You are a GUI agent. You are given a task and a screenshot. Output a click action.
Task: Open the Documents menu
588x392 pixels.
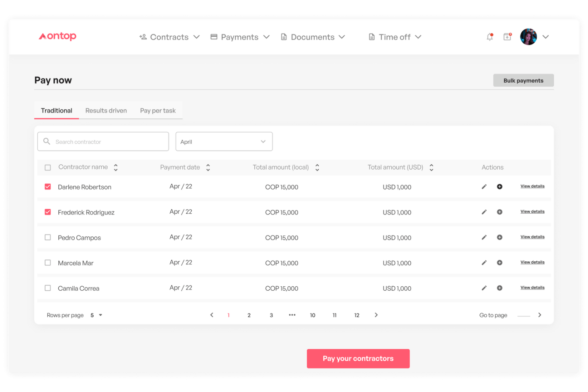pyautogui.click(x=313, y=37)
